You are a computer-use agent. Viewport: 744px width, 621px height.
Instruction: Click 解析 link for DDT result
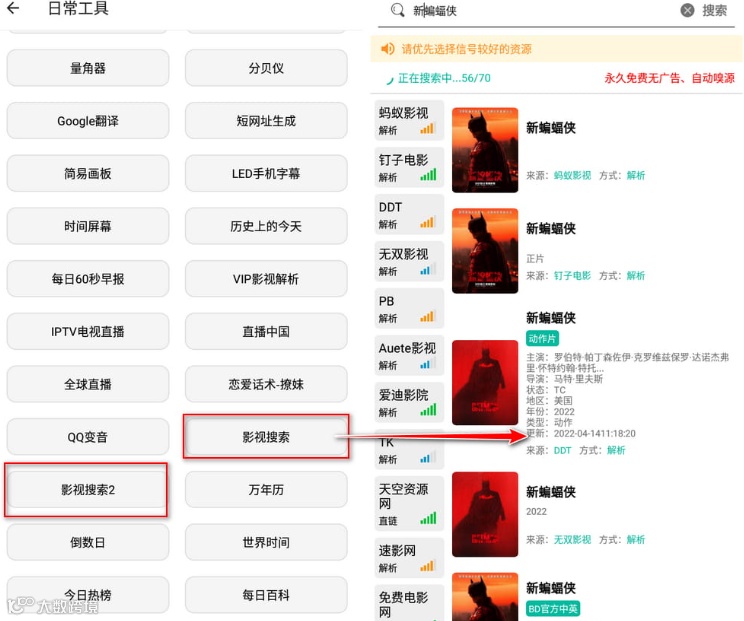[616, 450]
